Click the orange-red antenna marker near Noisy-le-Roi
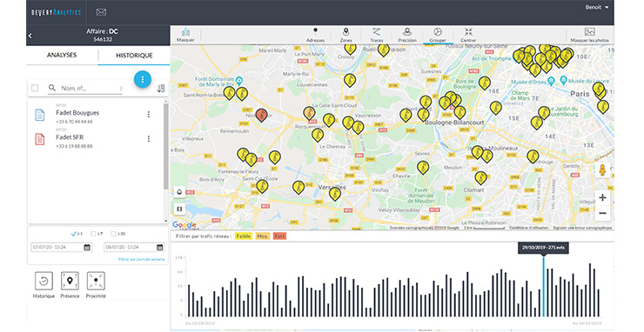This screenshot has height=332, width=644. coord(261,116)
